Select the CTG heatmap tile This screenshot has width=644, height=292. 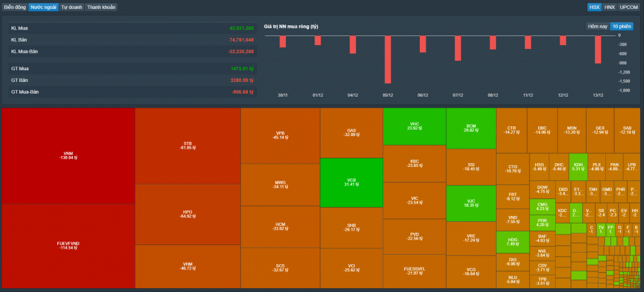(x=513, y=169)
